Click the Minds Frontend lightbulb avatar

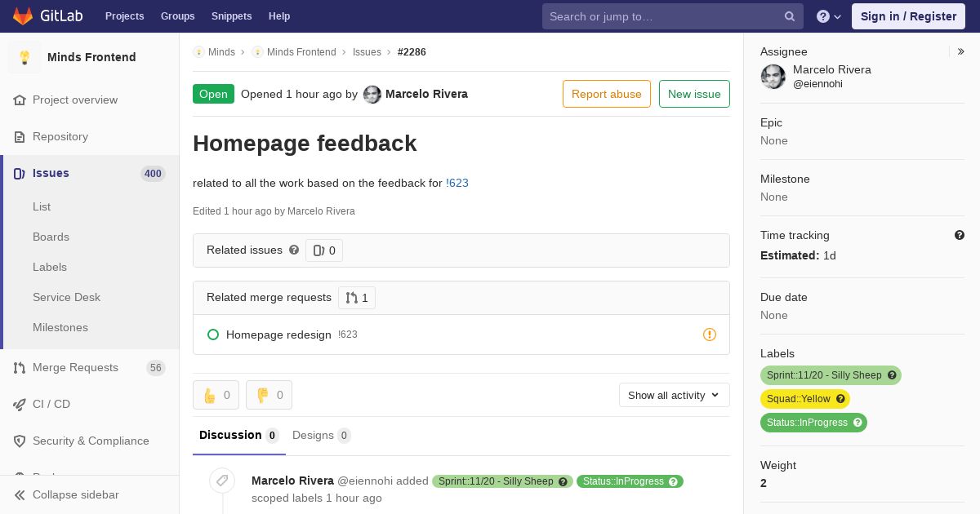24,57
